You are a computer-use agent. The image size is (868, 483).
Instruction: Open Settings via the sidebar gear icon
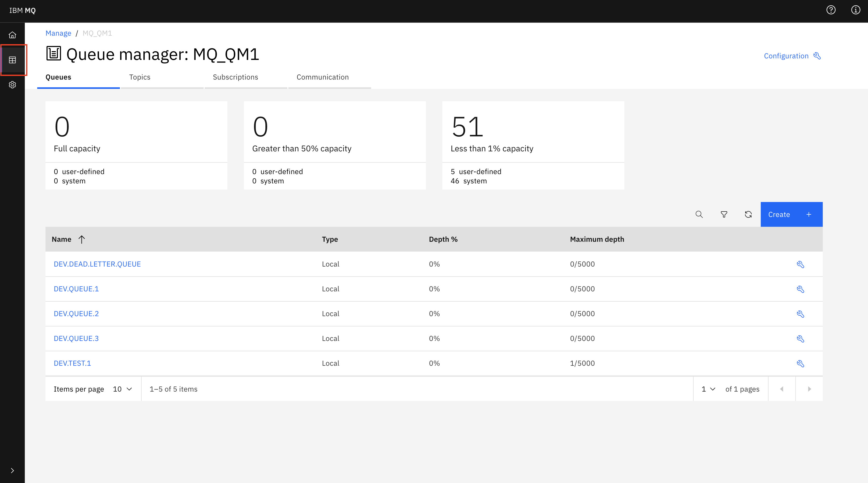(x=12, y=85)
